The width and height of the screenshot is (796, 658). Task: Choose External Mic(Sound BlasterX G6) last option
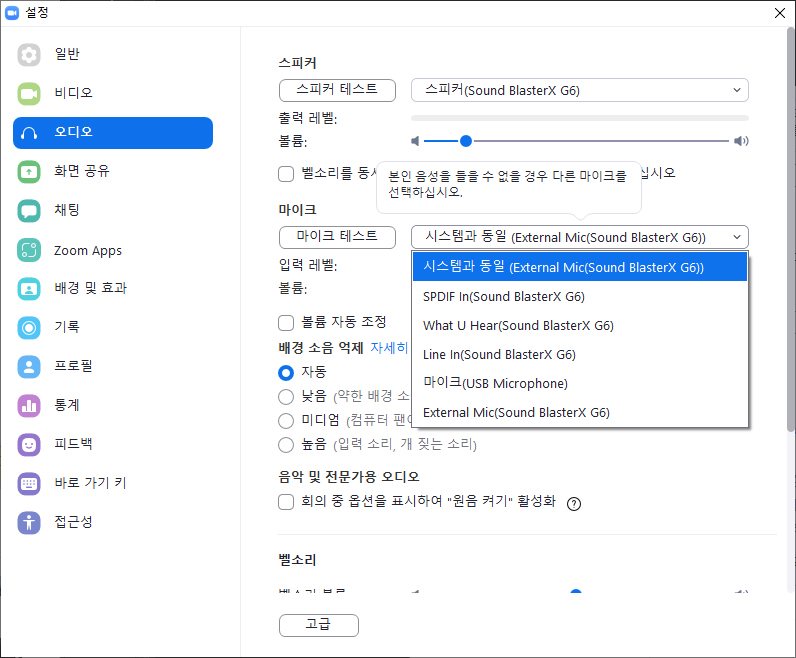580,412
